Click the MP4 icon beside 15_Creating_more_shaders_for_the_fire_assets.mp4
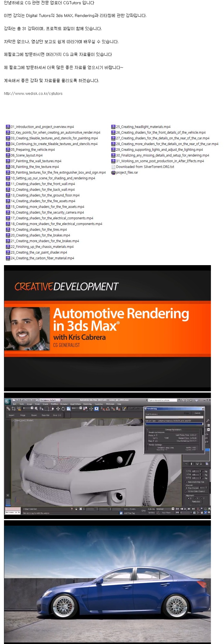This screenshot has height=644, width=224. (x=8, y=207)
